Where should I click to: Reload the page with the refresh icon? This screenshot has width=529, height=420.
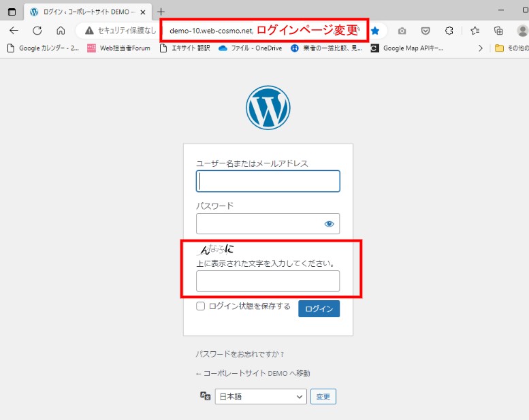pyautogui.click(x=37, y=31)
